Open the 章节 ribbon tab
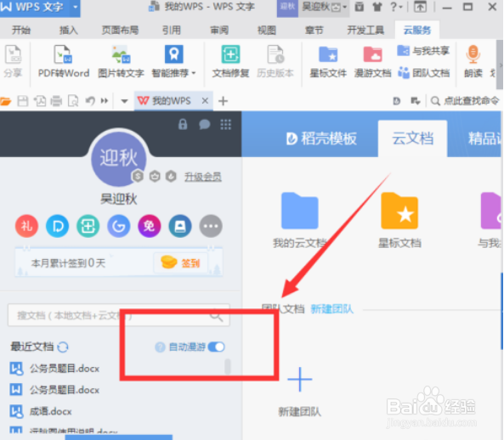Image resolution: width=504 pixels, height=440 pixels. coord(314,31)
